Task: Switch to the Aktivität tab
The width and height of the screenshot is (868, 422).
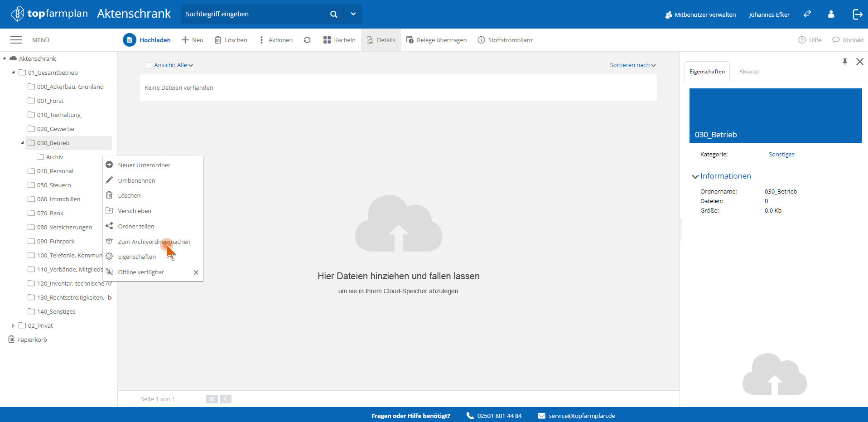Action: [749, 72]
